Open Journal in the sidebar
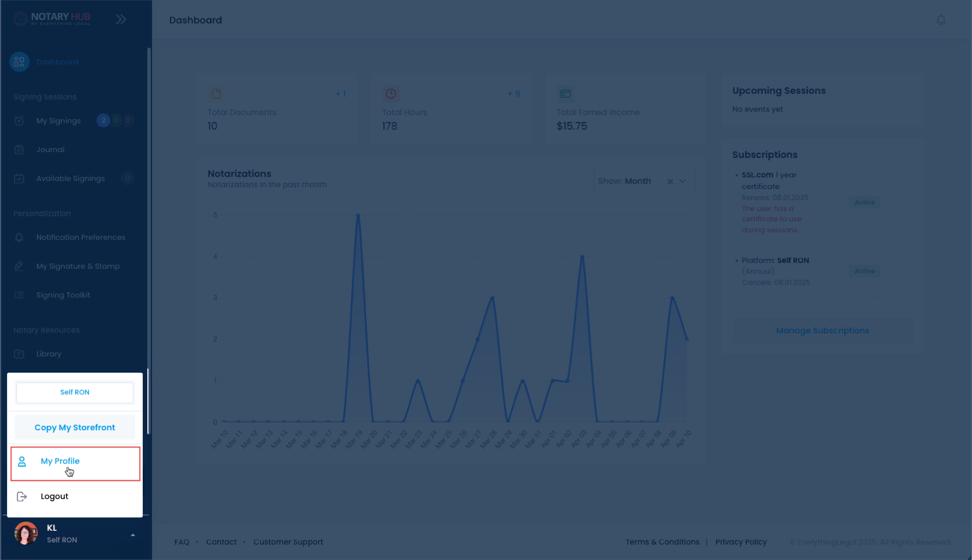 (x=50, y=150)
